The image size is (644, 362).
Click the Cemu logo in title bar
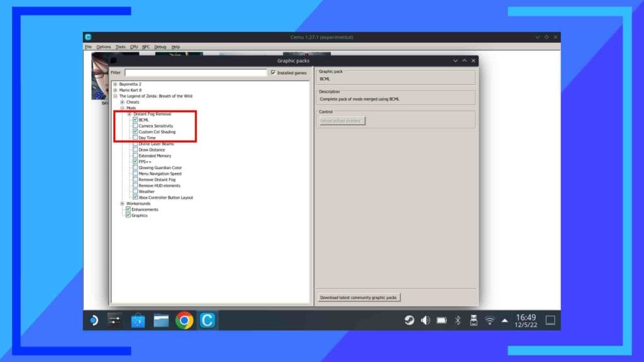point(88,37)
